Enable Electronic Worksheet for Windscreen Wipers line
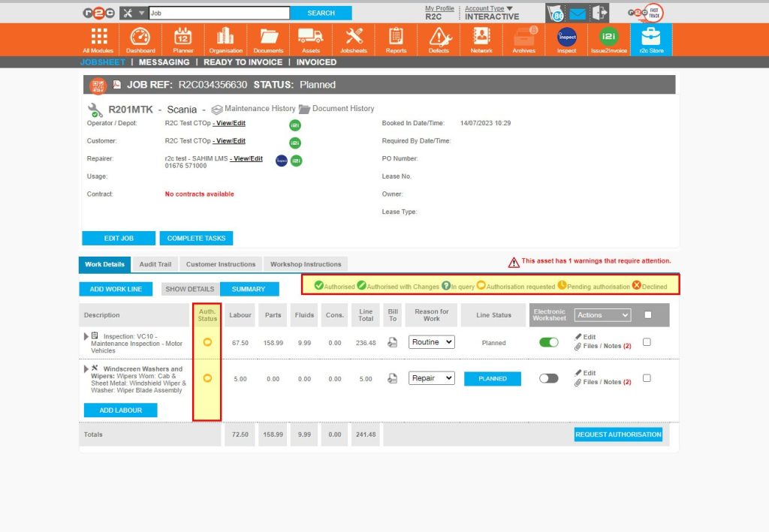The width and height of the screenshot is (769, 532). click(549, 377)
